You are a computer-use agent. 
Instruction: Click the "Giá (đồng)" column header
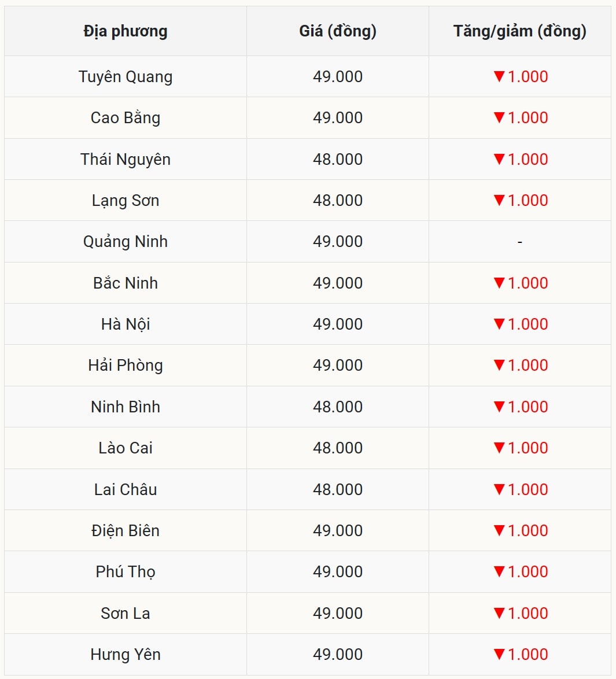[338, 31]
